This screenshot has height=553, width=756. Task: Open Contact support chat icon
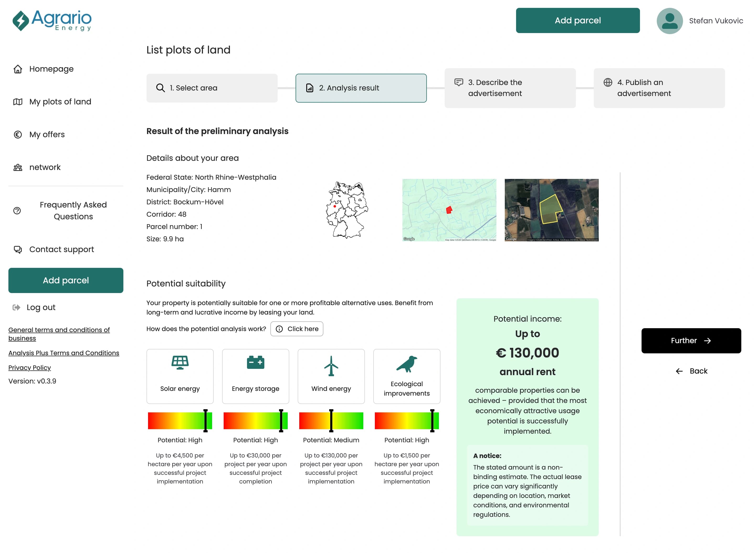click(x=17, y=249)
